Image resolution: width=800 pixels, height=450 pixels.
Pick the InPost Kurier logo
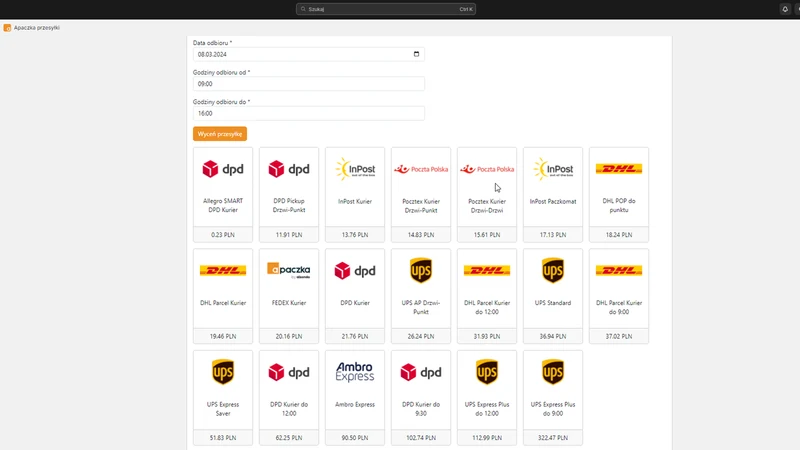355,169
